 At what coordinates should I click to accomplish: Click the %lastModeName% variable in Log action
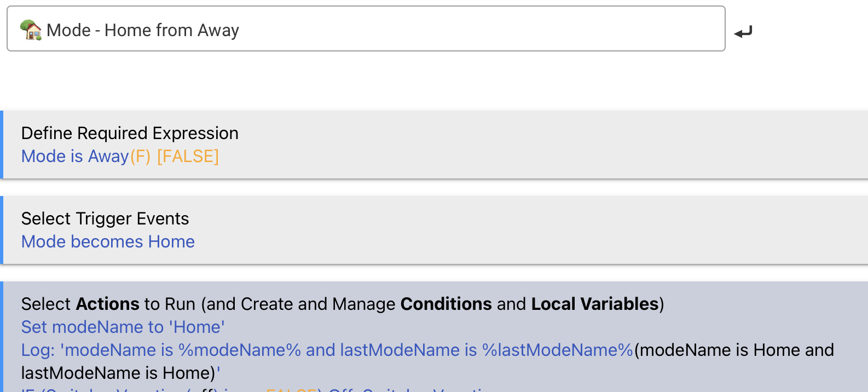557,350
